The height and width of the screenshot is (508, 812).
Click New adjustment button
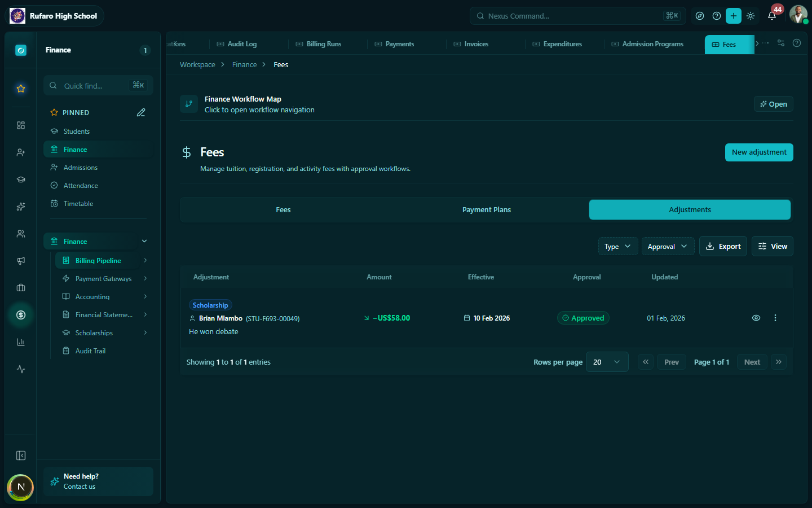[x=759, y=152]
